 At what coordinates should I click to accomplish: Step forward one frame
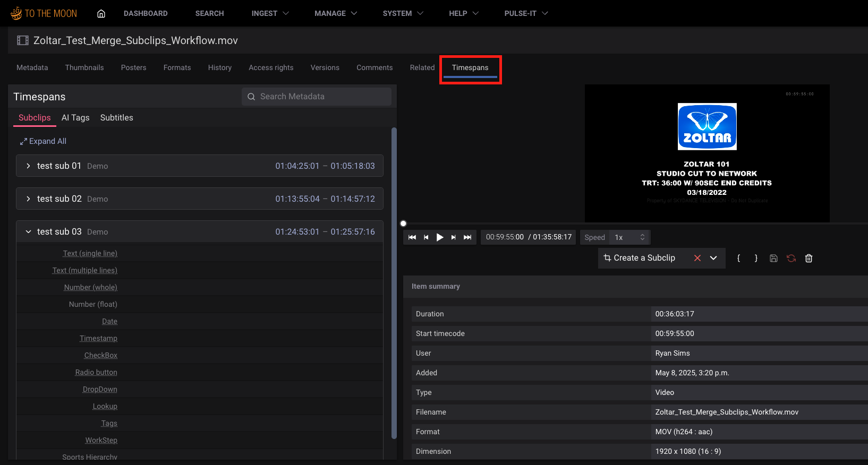[453, 237]
